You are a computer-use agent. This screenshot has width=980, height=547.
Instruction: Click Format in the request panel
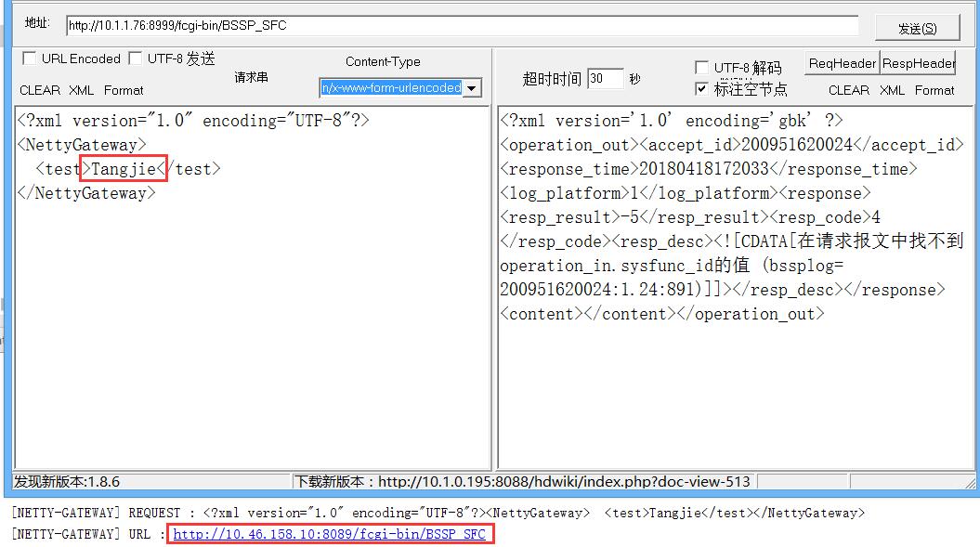pos(124,90)
